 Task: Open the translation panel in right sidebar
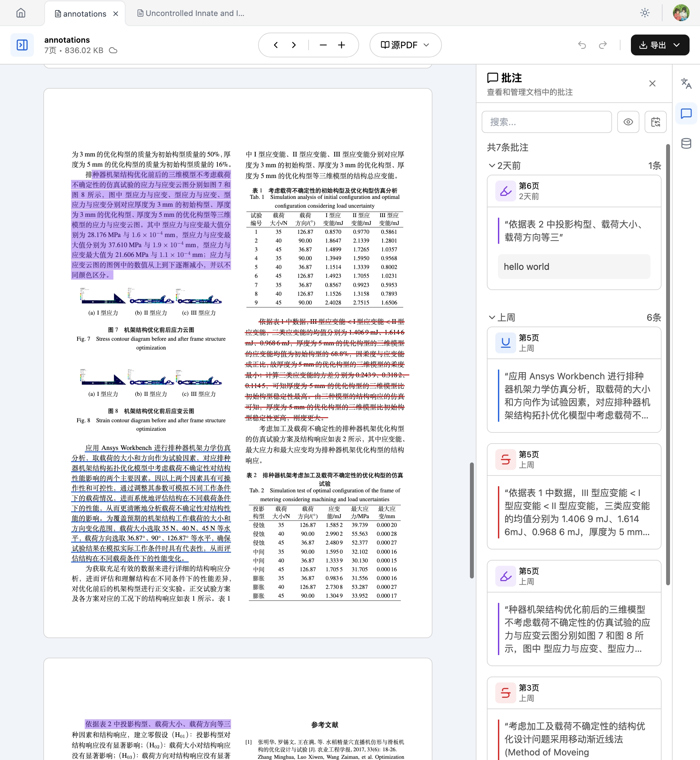coord(686,85)
